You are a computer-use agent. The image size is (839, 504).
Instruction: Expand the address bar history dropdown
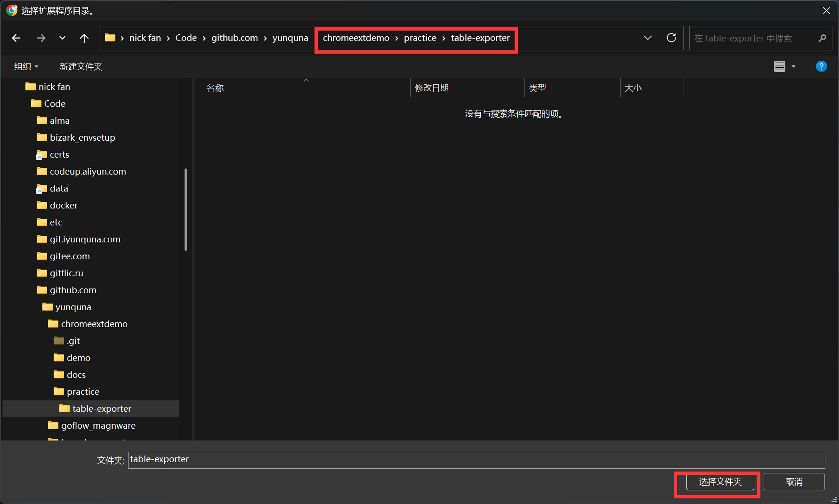click(648, 38)
